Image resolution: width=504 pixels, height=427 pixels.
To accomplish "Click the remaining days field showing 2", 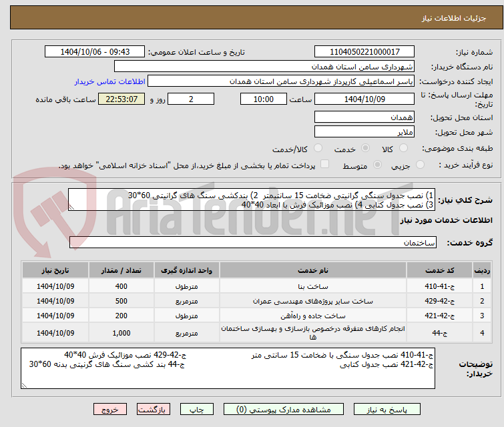I will tap(191, 99).
